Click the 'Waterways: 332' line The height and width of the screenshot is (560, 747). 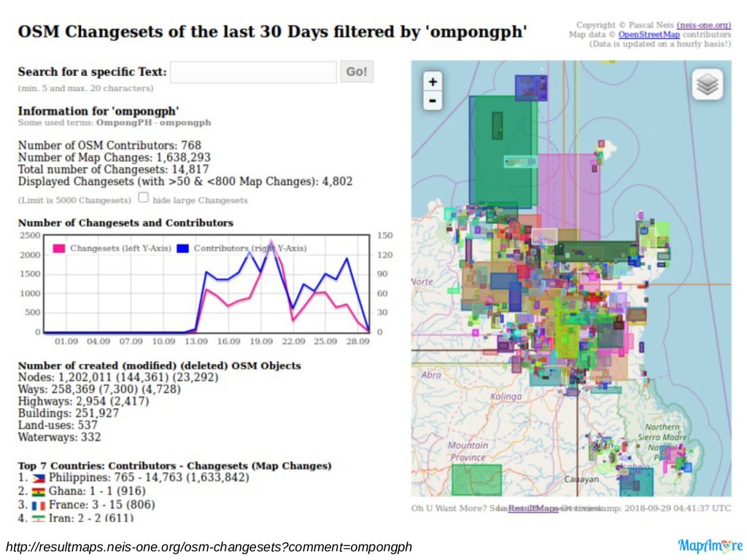point(60,437)
